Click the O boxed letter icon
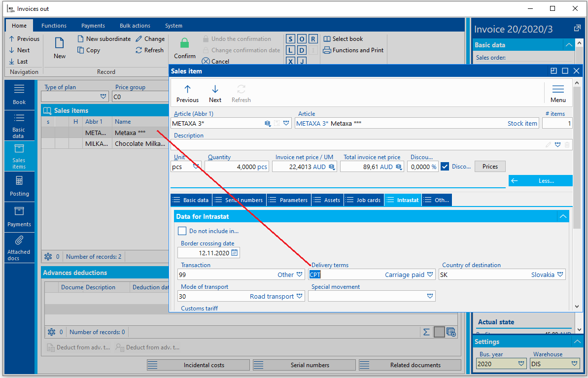This screenshot has height=378, width=588. [302, 39]
